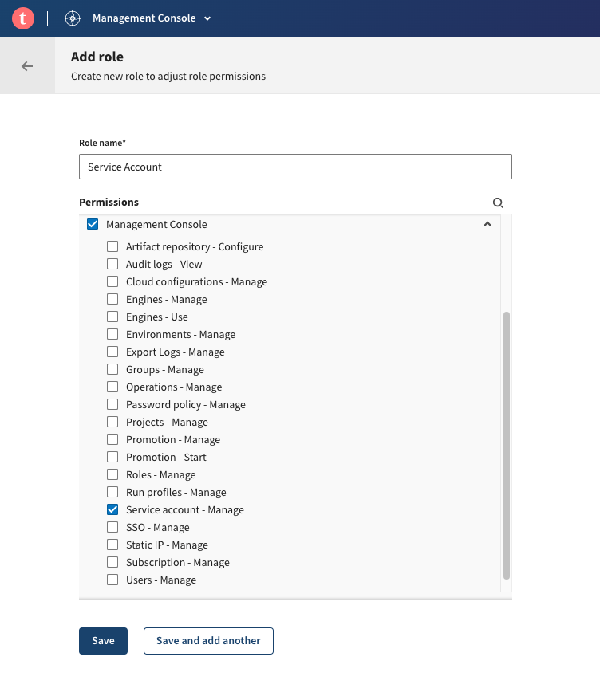Open the Management Console app switcher dropdown
Viewport: 600px width, 700px height.
[x=207, y=18]
